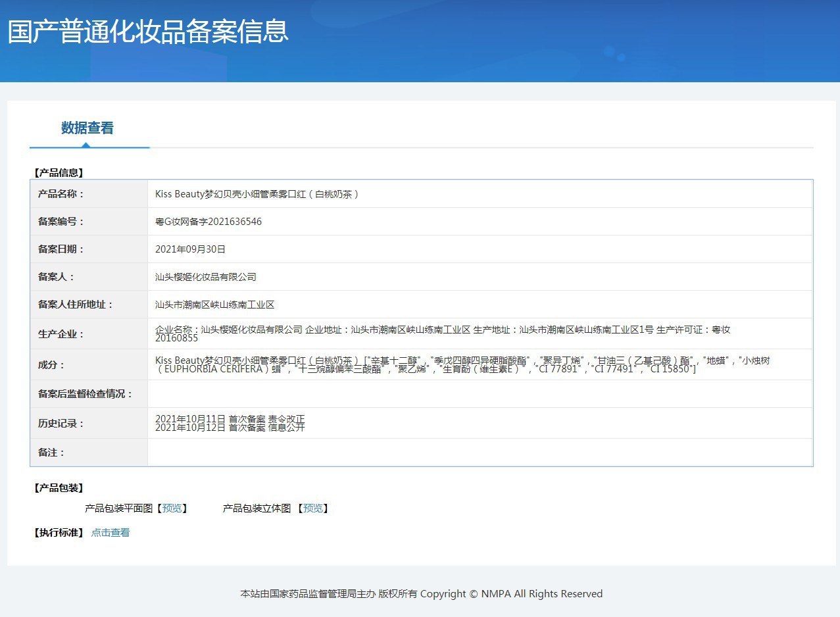Select the 数据查看 tab

pos(87,128)
